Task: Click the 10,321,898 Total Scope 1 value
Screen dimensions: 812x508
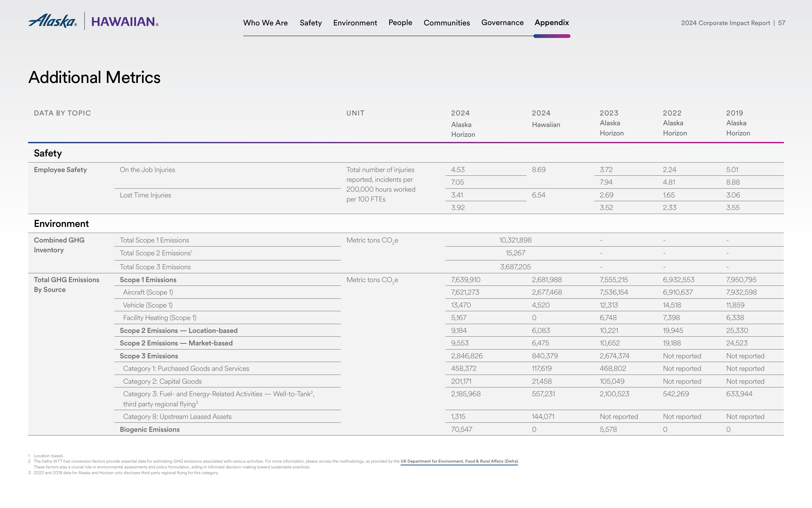Action: 515,240
